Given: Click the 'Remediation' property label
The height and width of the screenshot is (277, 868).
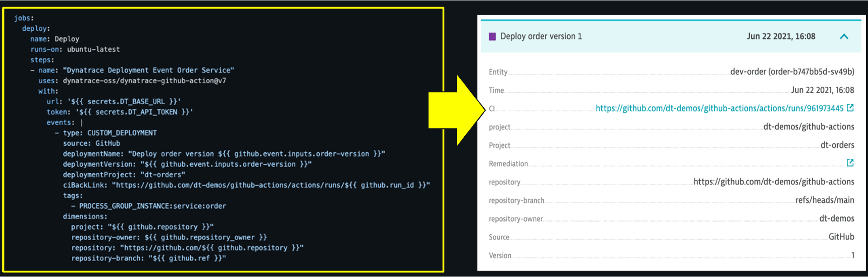Looking at the screenshot, I should click(508, 164).
